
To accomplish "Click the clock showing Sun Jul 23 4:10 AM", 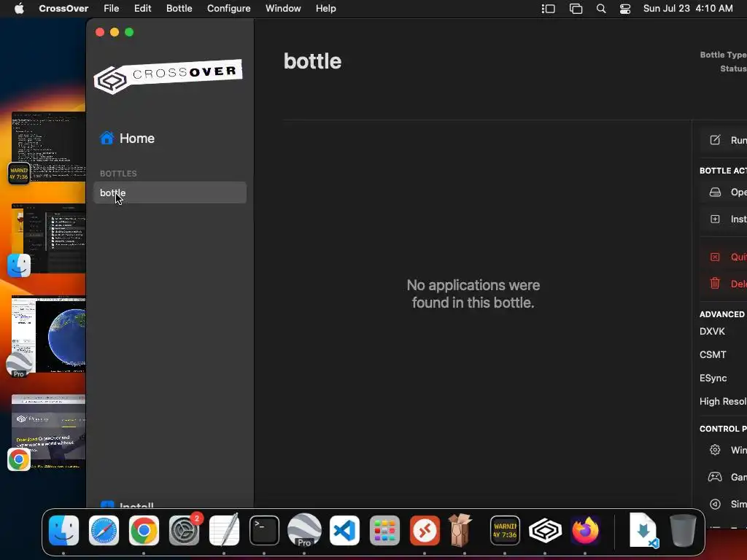I will tap(688, 9).
